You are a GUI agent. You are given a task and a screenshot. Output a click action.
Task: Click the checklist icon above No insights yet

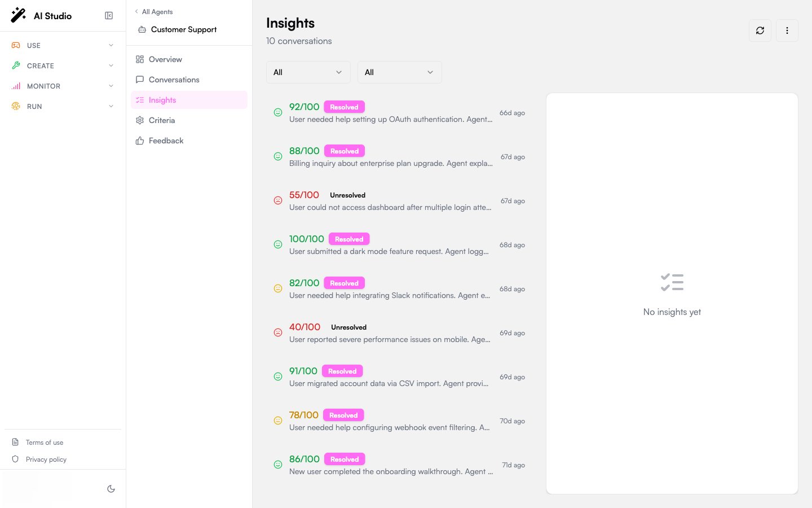(672, 282)
